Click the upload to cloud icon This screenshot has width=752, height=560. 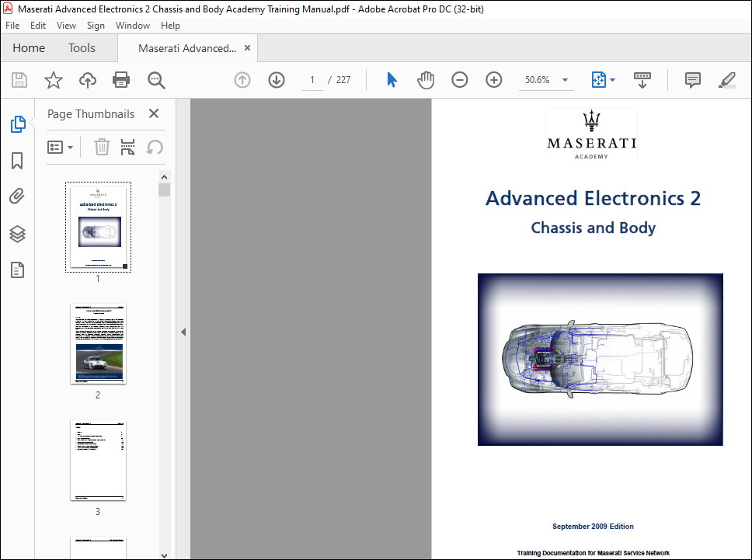pyautogui.click(x=87, y=79)
